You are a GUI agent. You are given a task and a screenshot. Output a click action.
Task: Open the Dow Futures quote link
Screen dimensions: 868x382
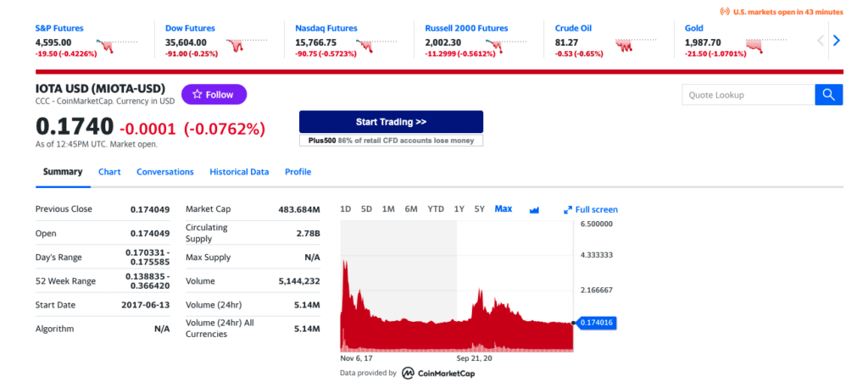click(x=190, y=28)
